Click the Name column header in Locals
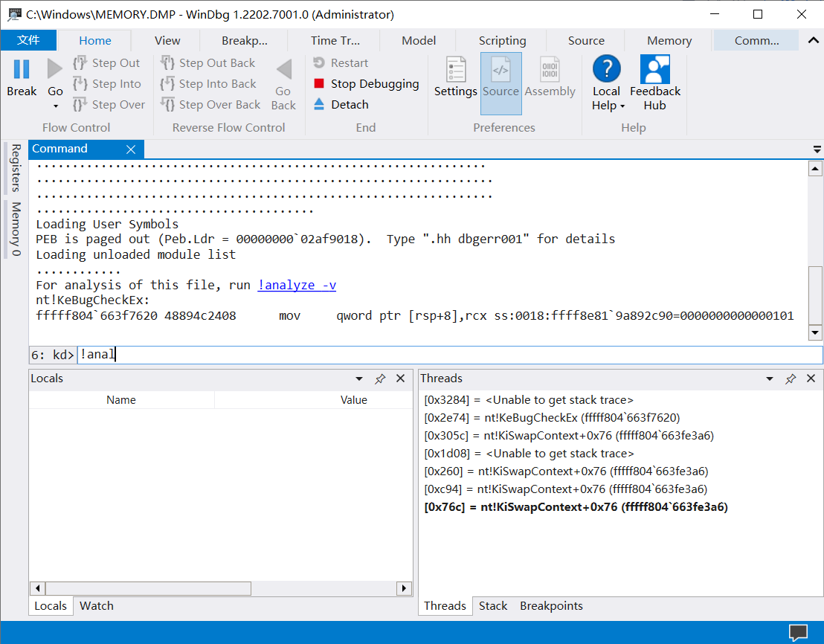This screenshot has width=824, height=644. coord(121,400)
